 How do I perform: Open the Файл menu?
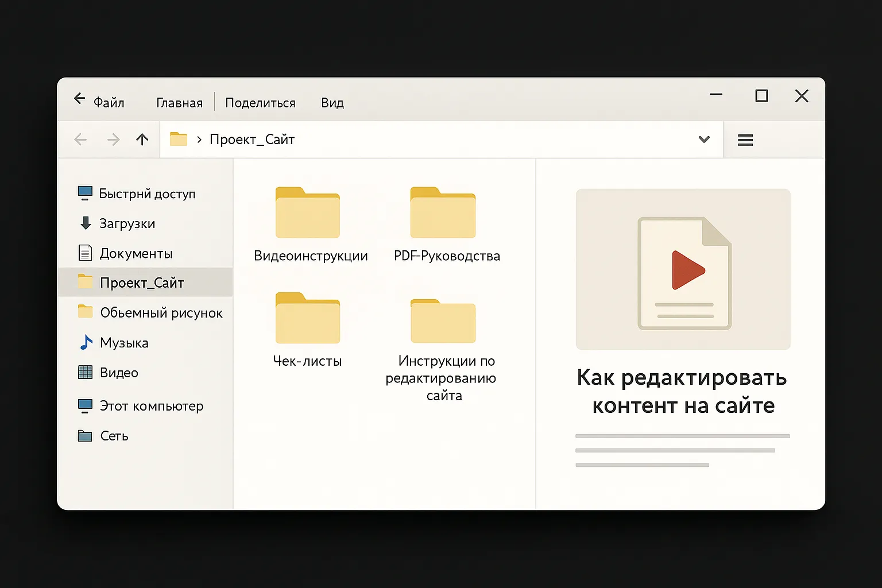(x=109, y=103)
